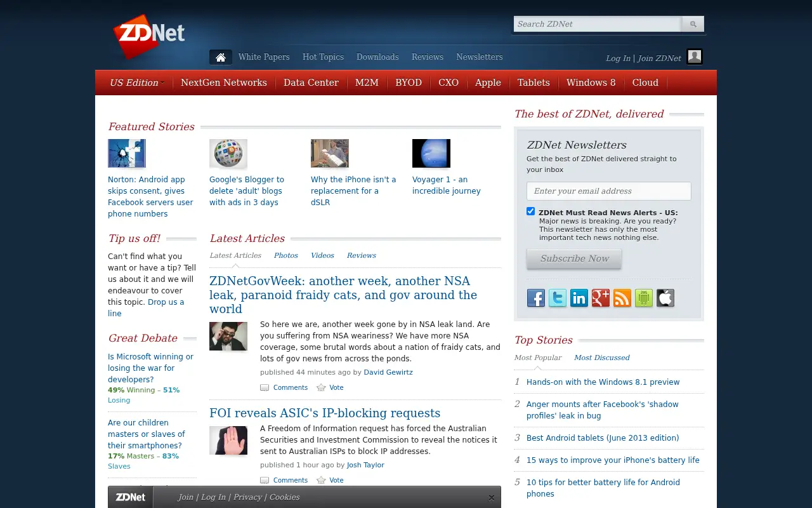Open the Norton Android app story thumbnail

[x=127, y=154]
